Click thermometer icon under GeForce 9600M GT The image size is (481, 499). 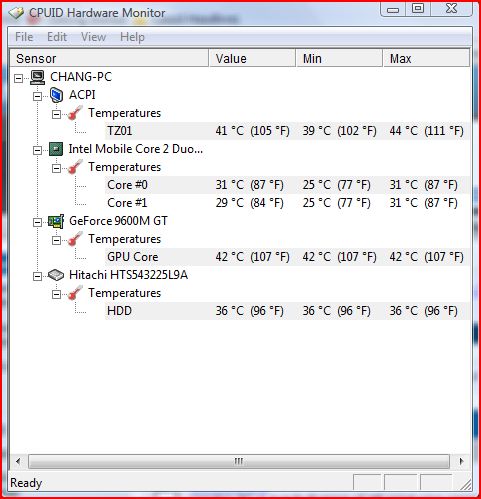(75, 239)
